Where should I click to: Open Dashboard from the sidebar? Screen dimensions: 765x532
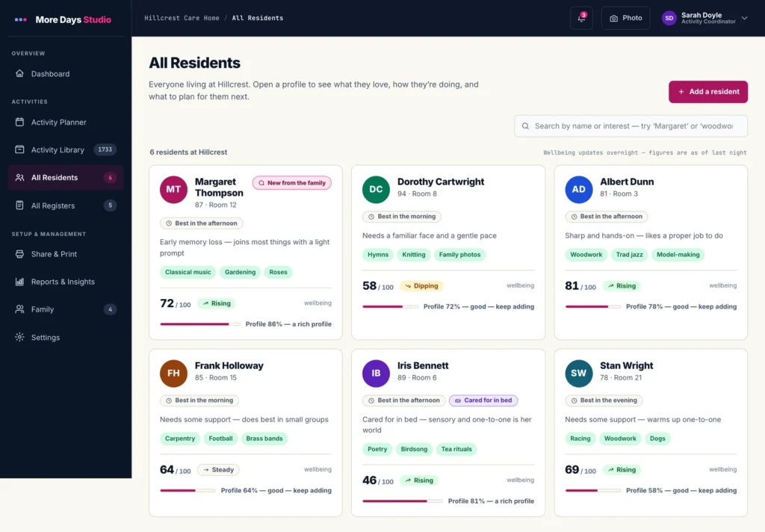66,74
